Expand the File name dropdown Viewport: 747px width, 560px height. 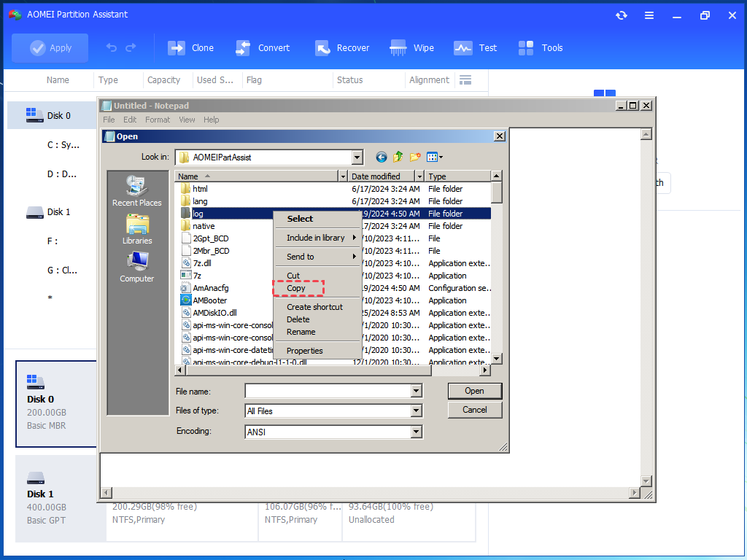point(417,391)
